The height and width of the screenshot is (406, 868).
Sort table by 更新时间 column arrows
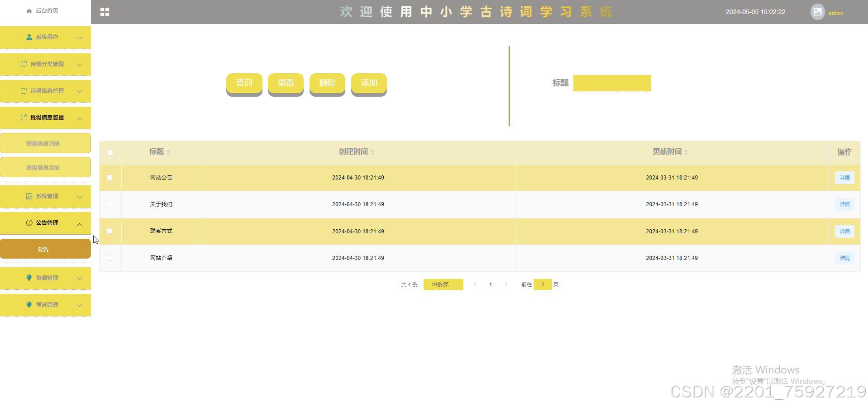686,152
